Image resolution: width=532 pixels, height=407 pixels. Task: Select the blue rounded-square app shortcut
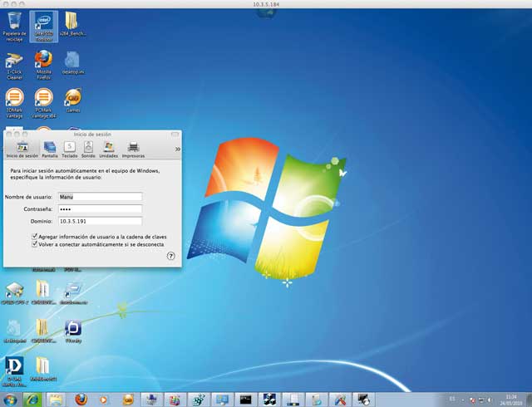(x=73, y=331)
